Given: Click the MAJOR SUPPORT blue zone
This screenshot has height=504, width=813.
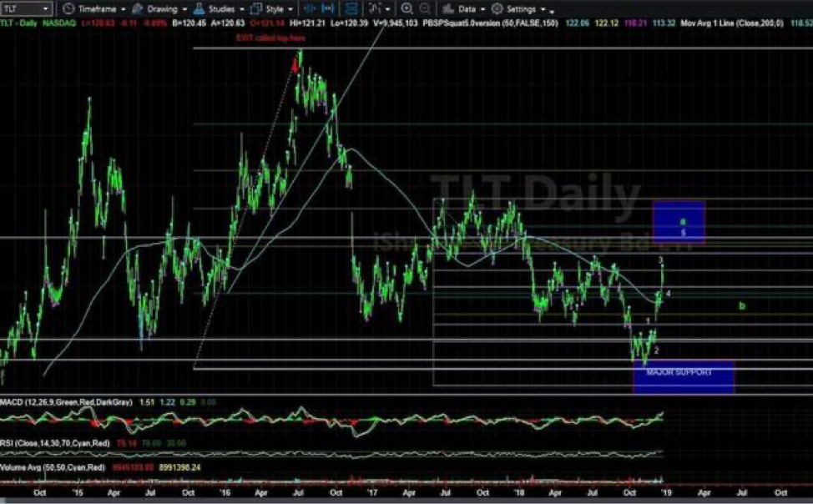Looking at the screenshot, I should pos(684,375).
